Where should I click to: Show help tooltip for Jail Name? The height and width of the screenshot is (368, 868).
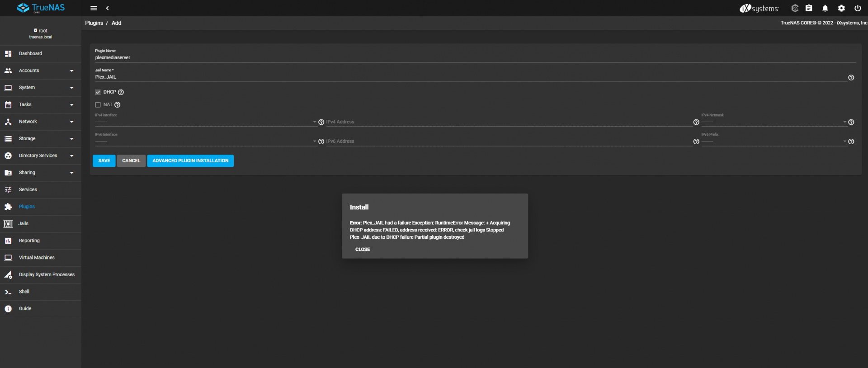[851, 78]
